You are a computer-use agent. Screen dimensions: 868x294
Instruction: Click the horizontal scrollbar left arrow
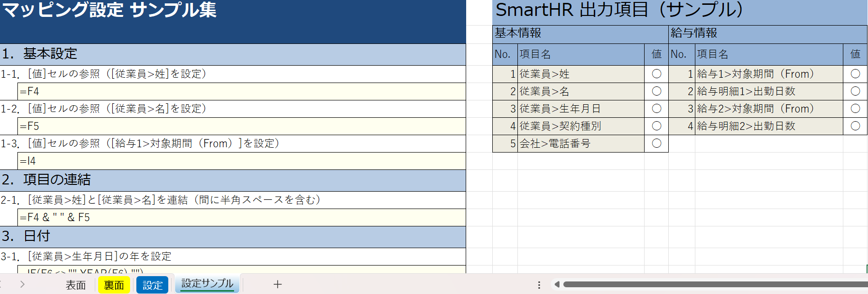[557, 284]
